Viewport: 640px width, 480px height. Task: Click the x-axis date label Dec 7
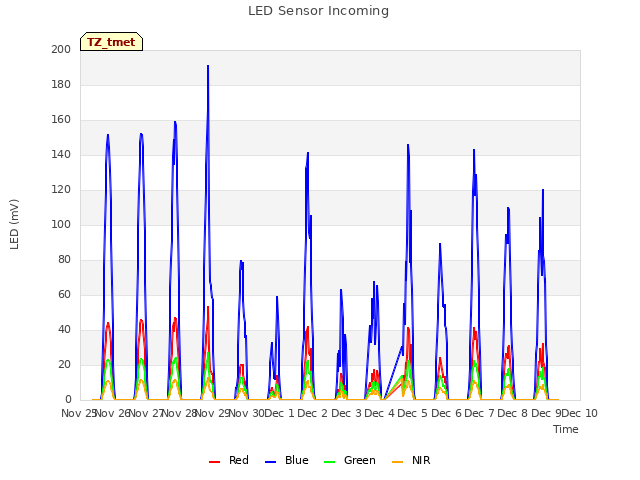[479, 413]
